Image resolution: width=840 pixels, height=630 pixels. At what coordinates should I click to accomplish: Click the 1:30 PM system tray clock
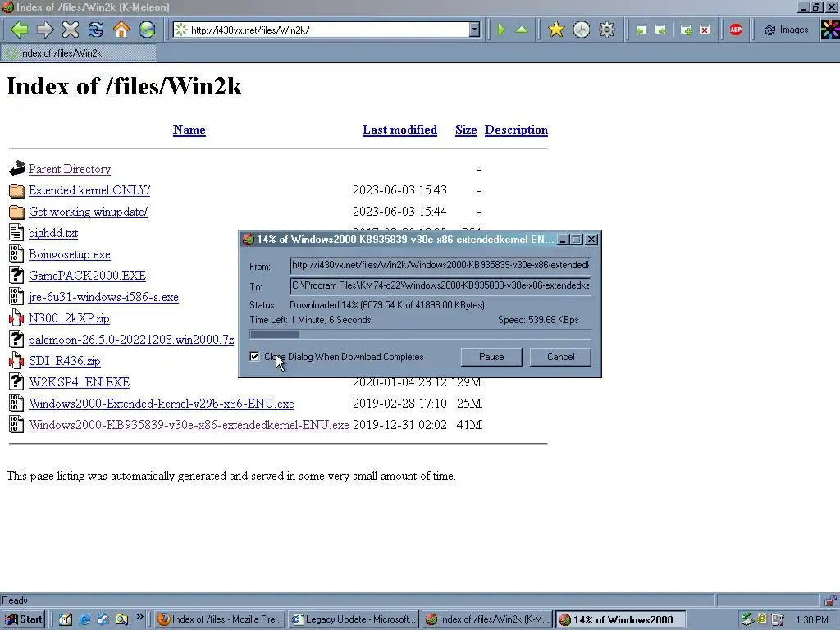pyautogui.click(x=811, y=620)
